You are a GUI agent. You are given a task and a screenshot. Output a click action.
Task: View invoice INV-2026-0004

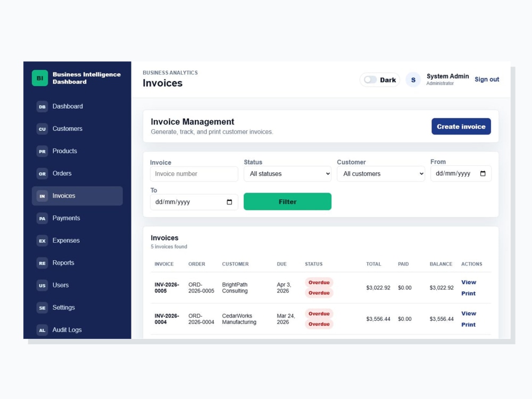[x=469, y=313]
